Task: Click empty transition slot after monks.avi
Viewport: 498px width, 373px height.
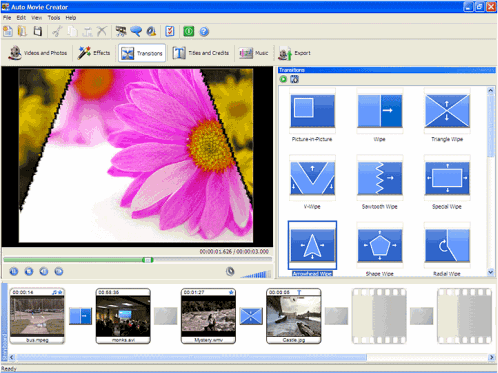Action: [166, 316]
